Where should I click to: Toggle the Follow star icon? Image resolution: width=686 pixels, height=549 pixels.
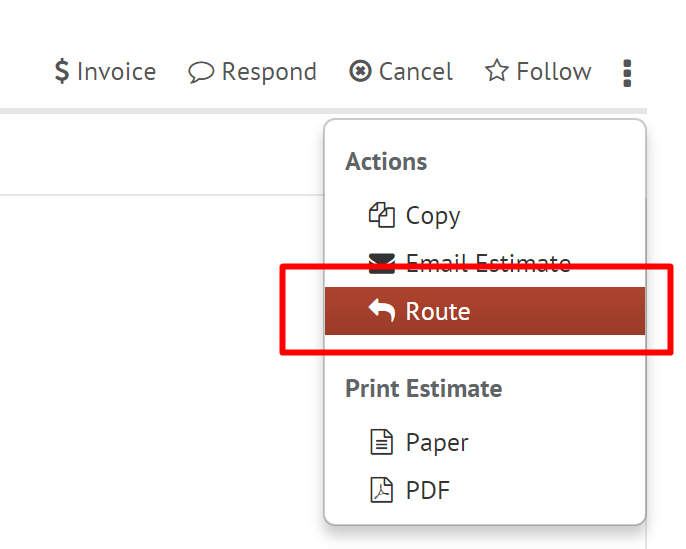click(496, 72)
